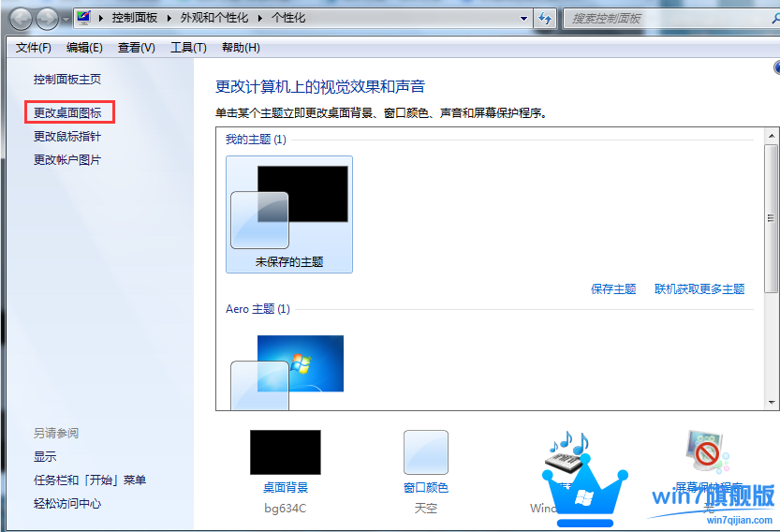Open the 编辑(E) menu
Viewport: 780px width, 532px height.
tap(84, 48)
